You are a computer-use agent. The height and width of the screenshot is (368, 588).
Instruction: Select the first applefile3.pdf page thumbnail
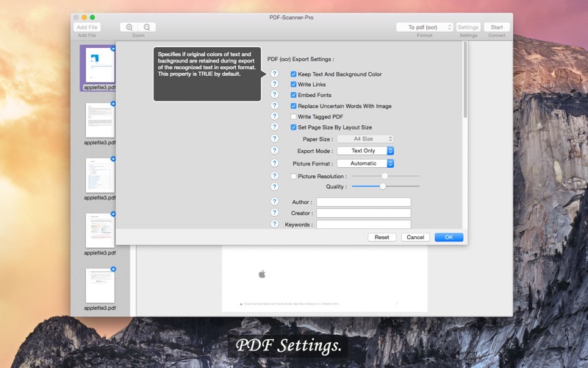pos(99,65)
